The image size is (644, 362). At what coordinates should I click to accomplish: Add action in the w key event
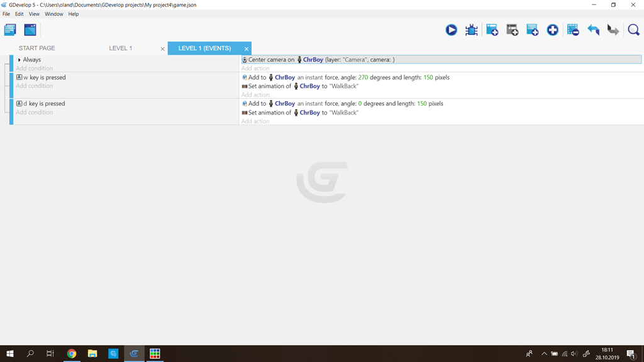(x=255, y=94)
